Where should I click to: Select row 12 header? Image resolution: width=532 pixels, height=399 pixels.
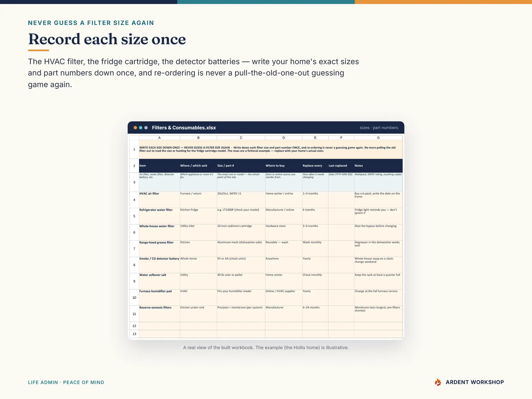pos(134,326)
